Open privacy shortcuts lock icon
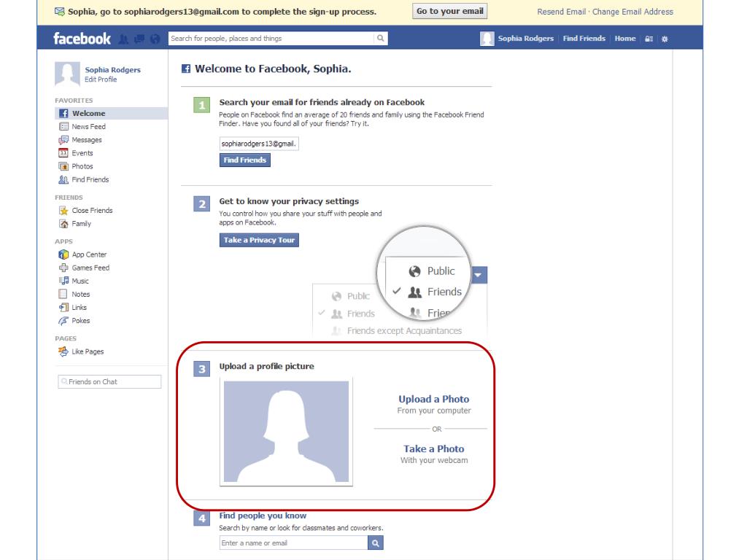Viewport: 747px width, 560px height. click(649, 39)
